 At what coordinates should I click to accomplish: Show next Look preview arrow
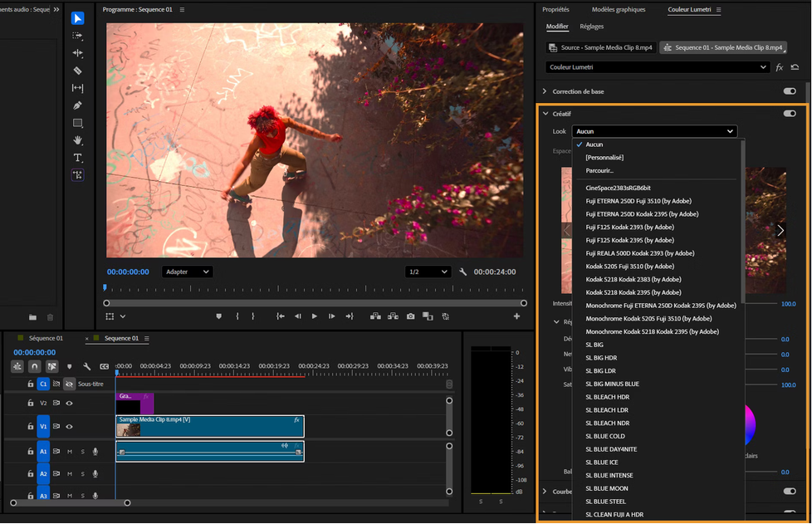click(x=780, y=230)
